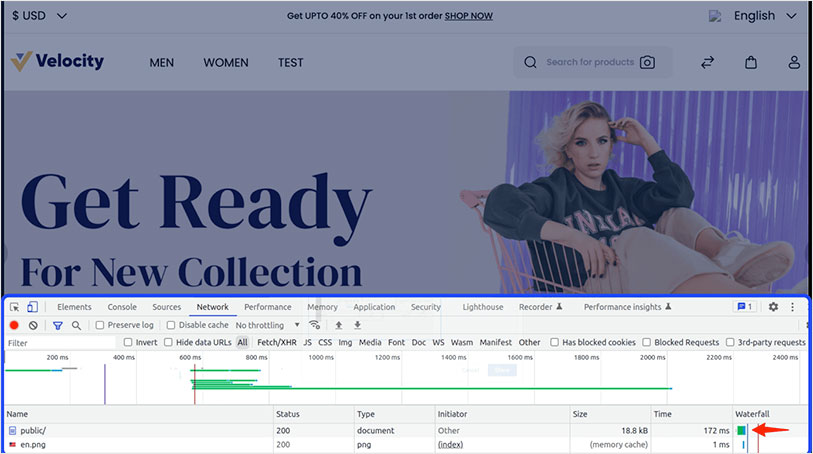Toggle the network filter funnel icon

58,325
